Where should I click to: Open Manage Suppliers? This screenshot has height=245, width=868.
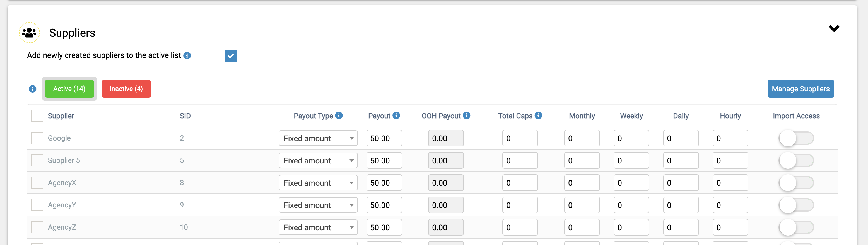(x=801, y=89)
